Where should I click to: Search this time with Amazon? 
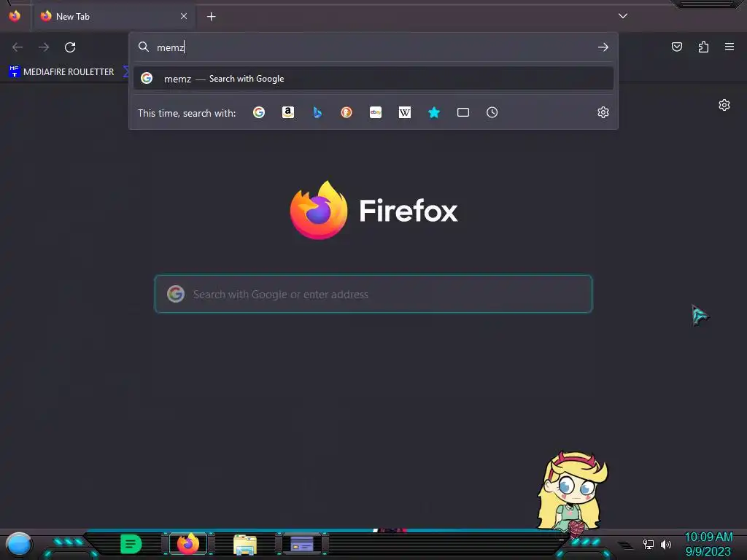pyautogui.click(x=287, y=112)
